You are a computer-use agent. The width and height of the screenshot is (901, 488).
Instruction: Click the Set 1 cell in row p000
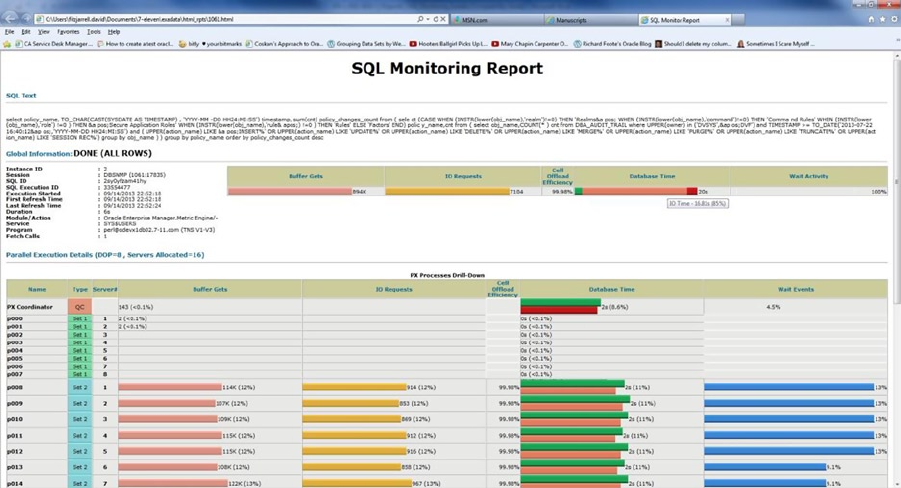pos(79,318)
